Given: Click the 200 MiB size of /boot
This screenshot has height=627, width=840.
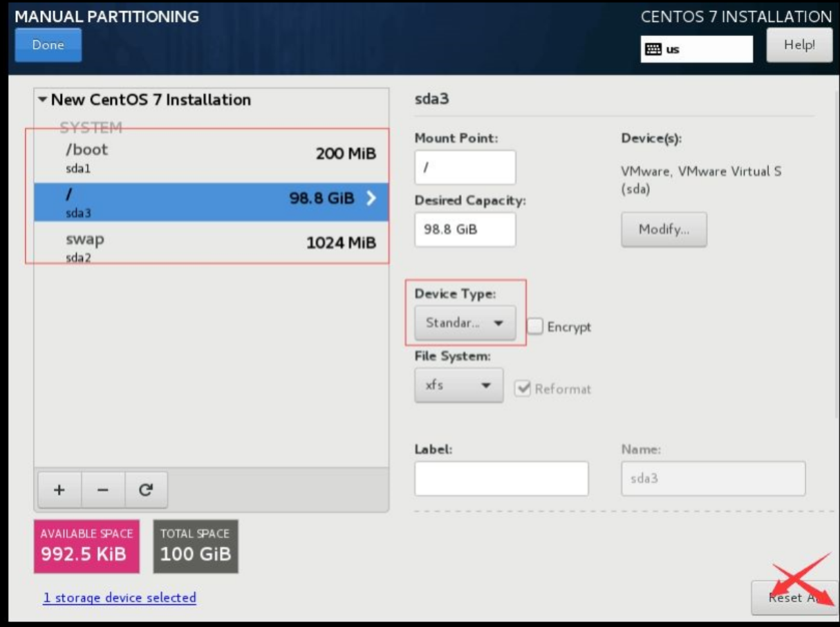Looking at the screenshot, I should [x=346, y=153].
